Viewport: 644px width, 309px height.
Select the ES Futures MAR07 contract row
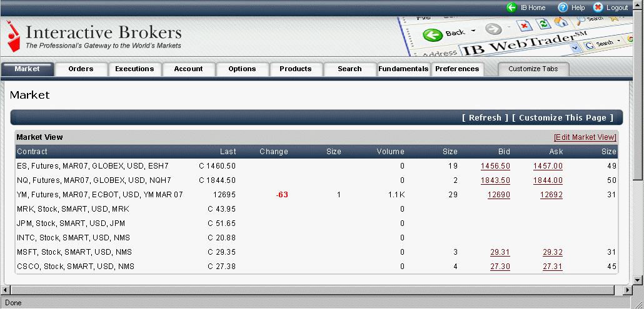[316, 166]
